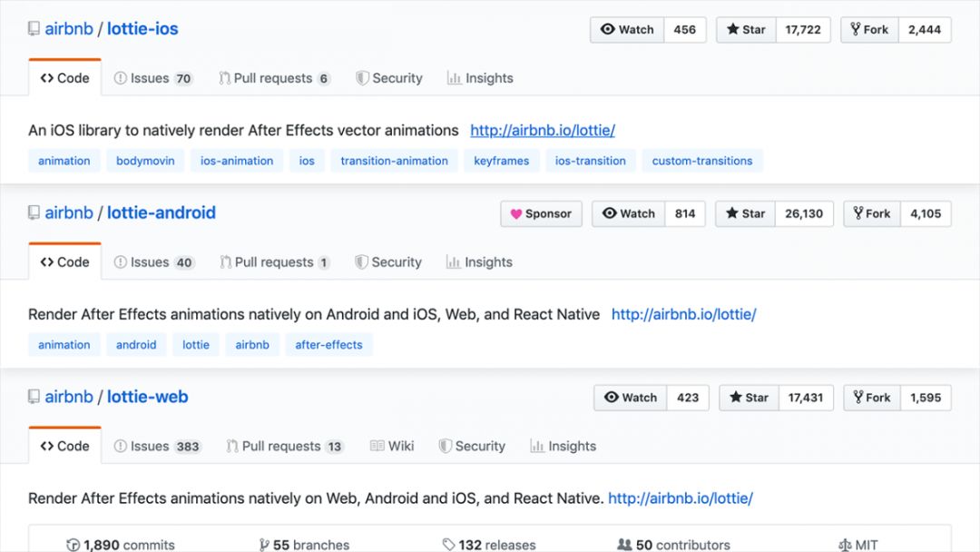Select the Code tab of lottie-ios
This screenshot has height=552, width=980.
tap(65, 78)
